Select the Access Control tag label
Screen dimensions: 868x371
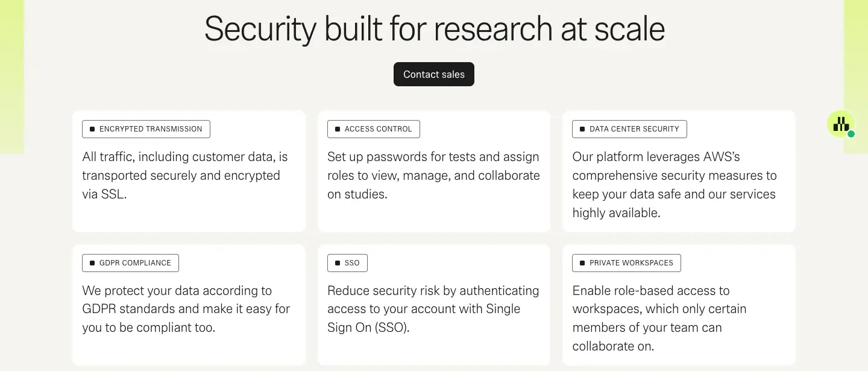374,129
